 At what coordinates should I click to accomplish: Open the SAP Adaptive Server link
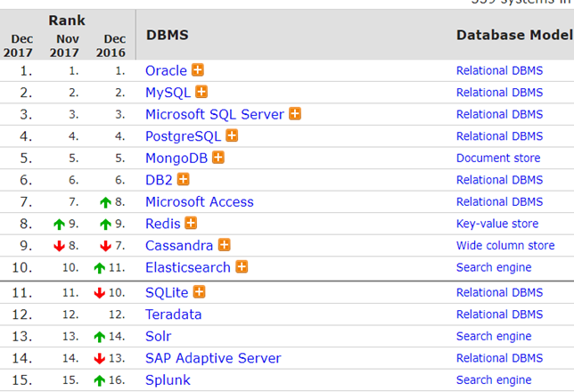[x=213, y=358]
